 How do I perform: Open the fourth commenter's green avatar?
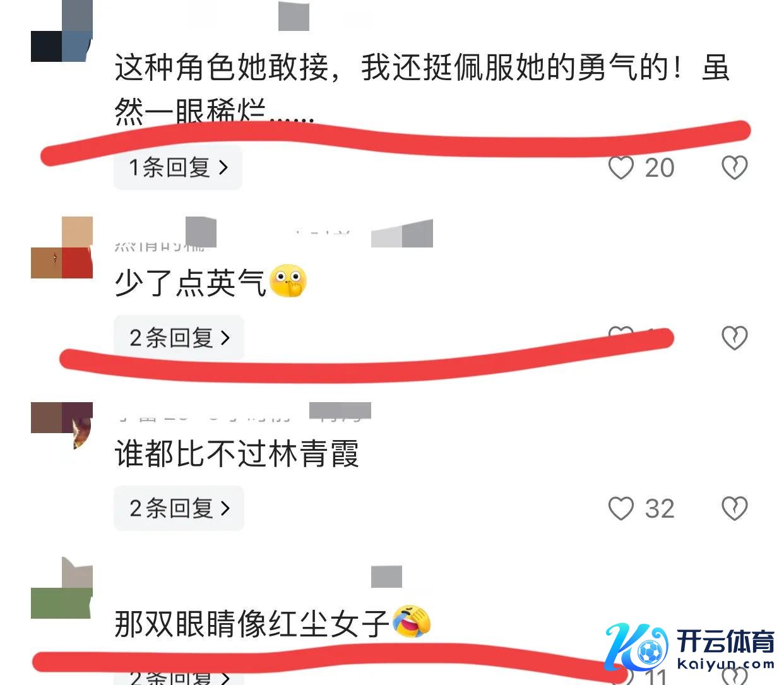pyautogui.click(x=62, y=588)
